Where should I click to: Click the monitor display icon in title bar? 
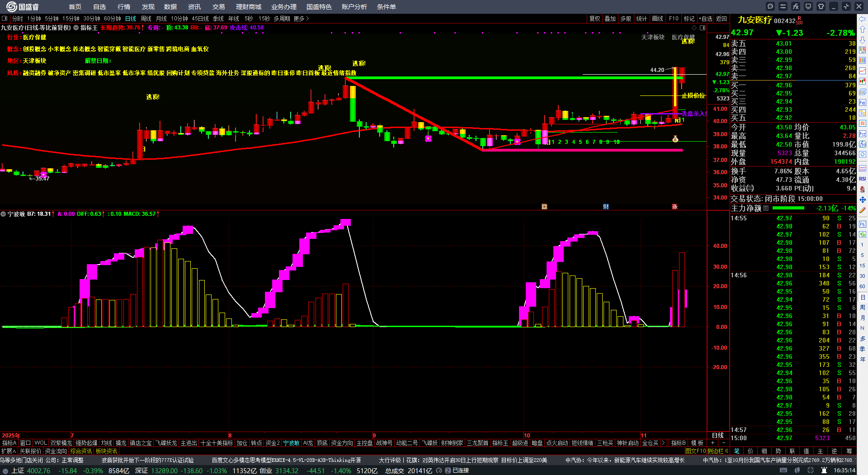coord(808,6)
